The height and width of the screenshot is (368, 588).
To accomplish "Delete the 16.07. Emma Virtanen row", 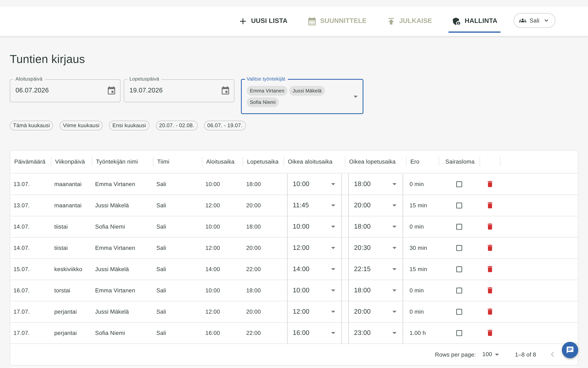I will point(490,290).
